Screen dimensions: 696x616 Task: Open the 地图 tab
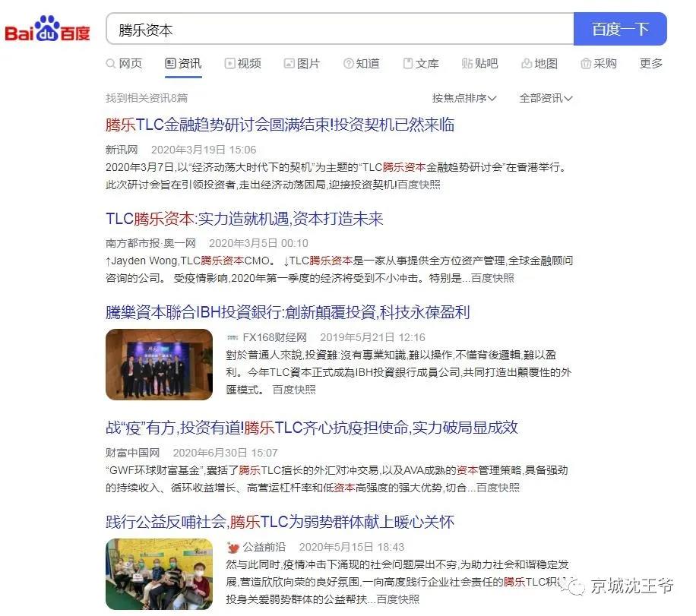(539, 64)
